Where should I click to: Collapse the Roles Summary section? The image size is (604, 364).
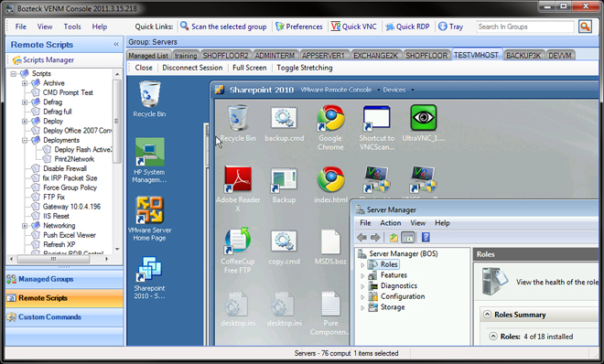[x=487, y=315]
